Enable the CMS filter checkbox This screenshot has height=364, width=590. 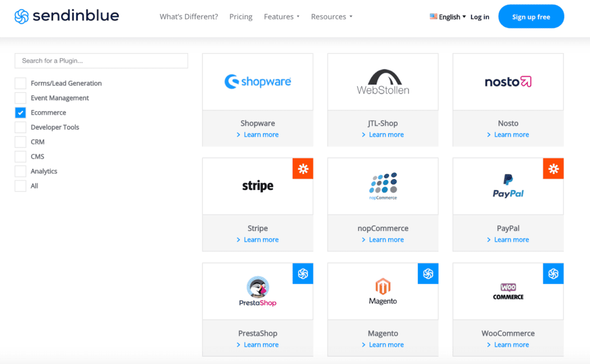20,157
